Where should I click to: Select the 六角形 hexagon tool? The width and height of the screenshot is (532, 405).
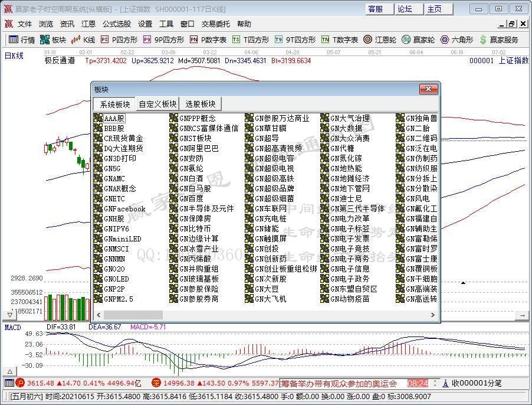click(456, 40)
